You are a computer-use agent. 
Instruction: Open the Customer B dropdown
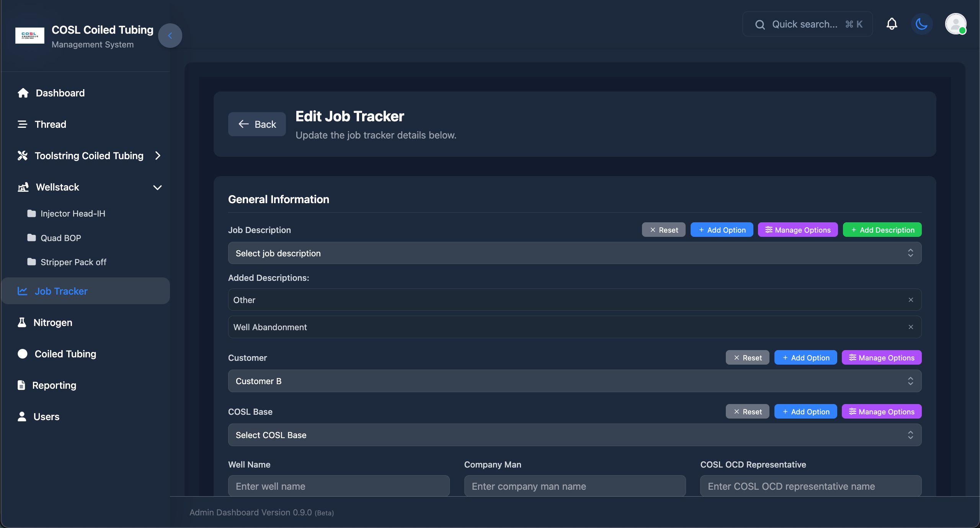click(574, 381)
